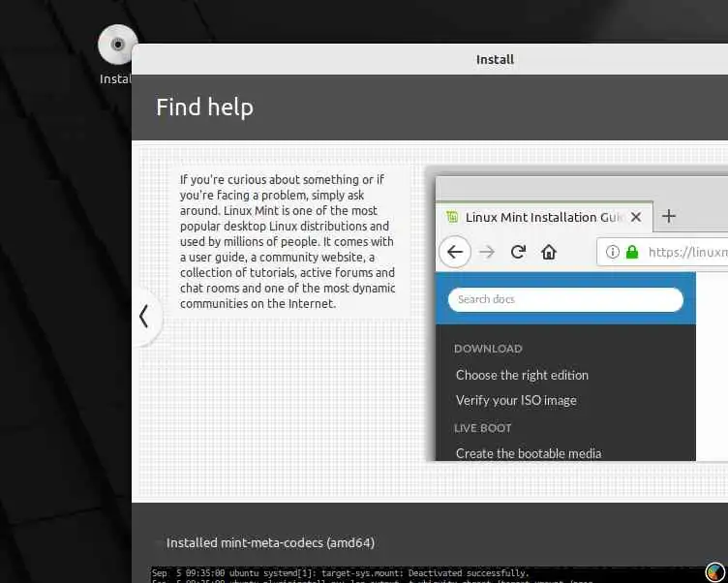Go to previous slide with left chevron
Screen dimensions: 728x583
coord(144,317)
